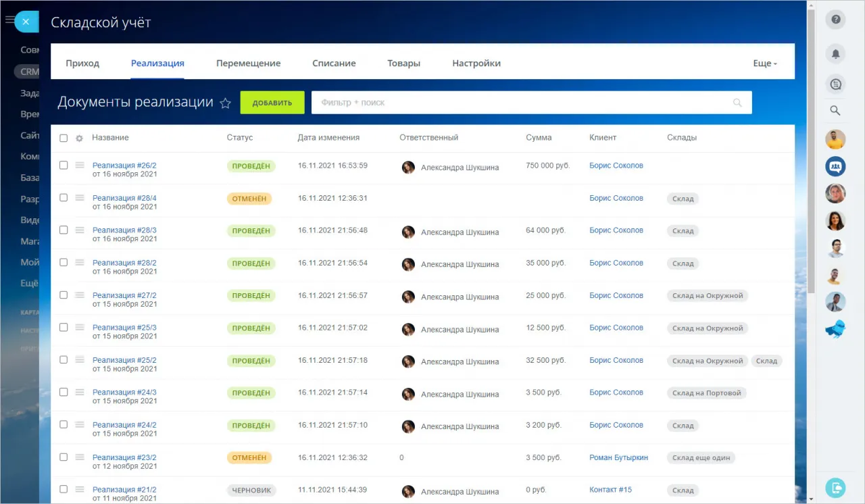Open the notifications bell icon
Screen dimensions: 865x504
coord(835,53)
